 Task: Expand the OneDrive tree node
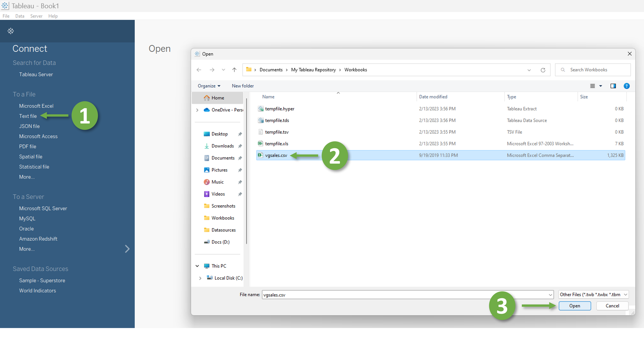197,110
